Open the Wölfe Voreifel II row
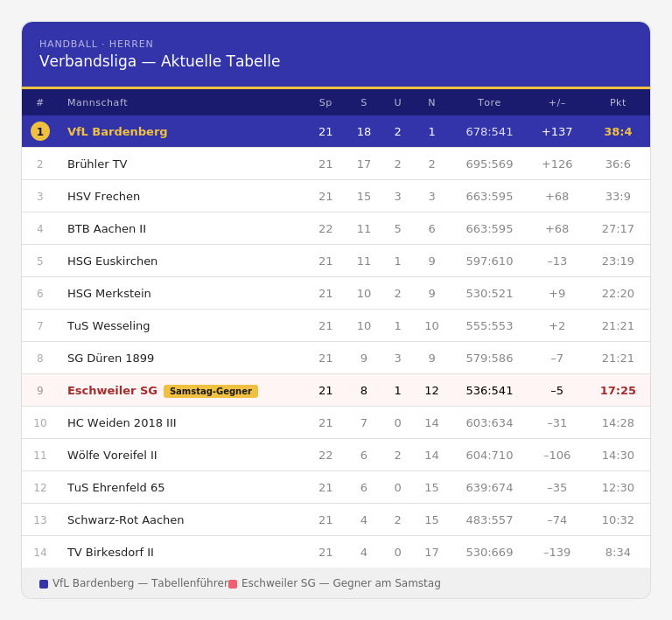The width and height of the screenshot is (672, 620). point(112,455)
